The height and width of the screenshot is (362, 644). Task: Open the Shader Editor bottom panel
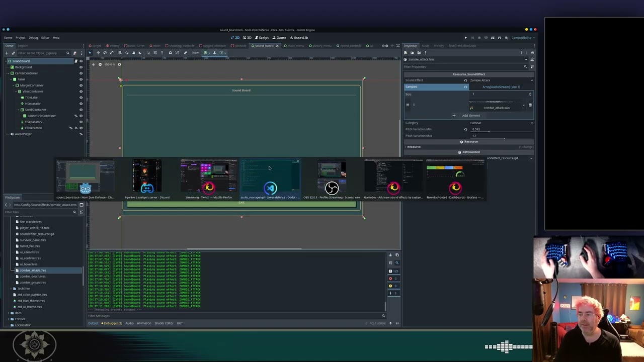click(x=164, y=323)
